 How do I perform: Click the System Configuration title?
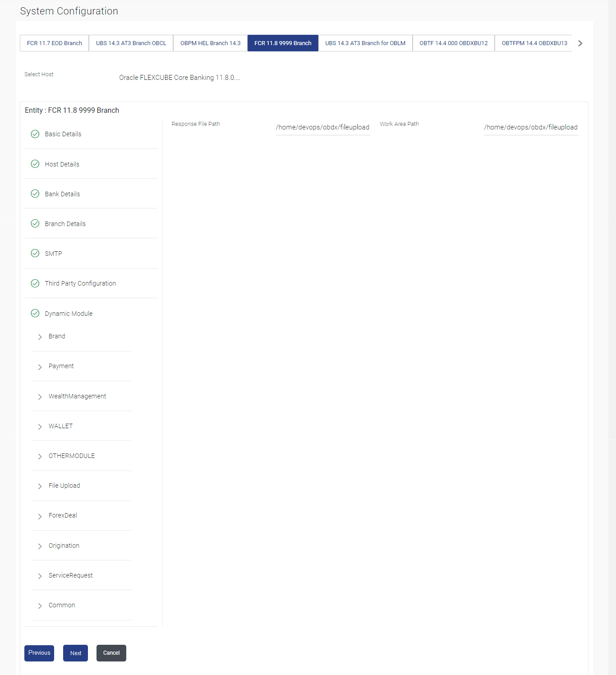69,11
